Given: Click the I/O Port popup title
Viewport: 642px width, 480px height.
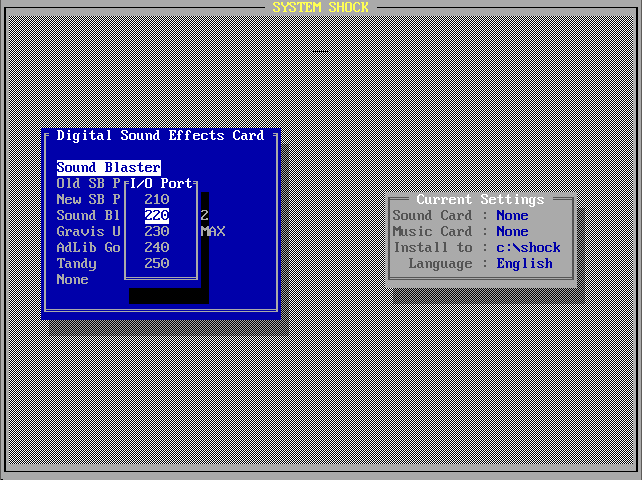Looking at the screenshot, I should coord(161,183).
